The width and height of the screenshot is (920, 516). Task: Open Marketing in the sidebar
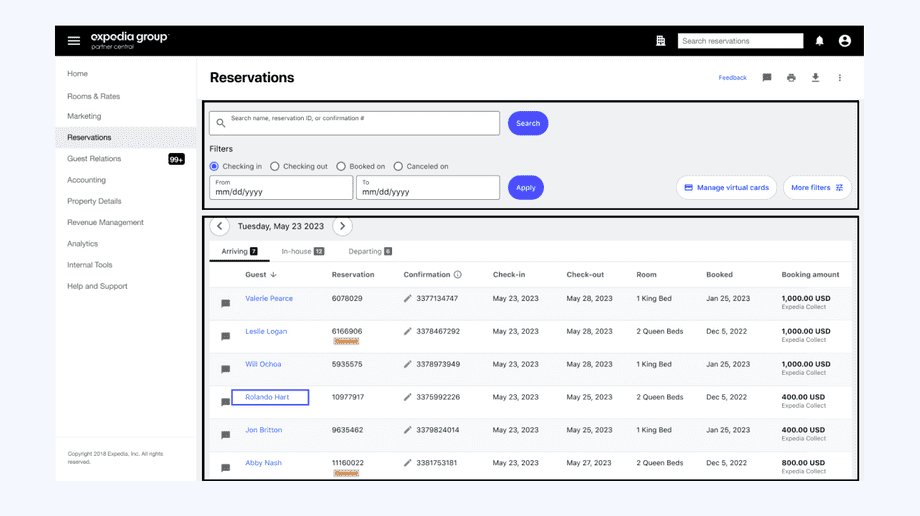point(84,116)
